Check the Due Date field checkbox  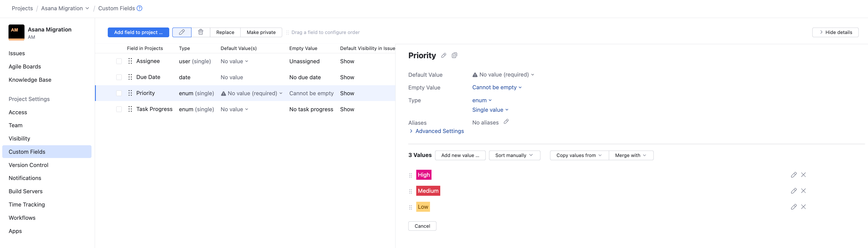pyautogui.click(x=119, y=77)
